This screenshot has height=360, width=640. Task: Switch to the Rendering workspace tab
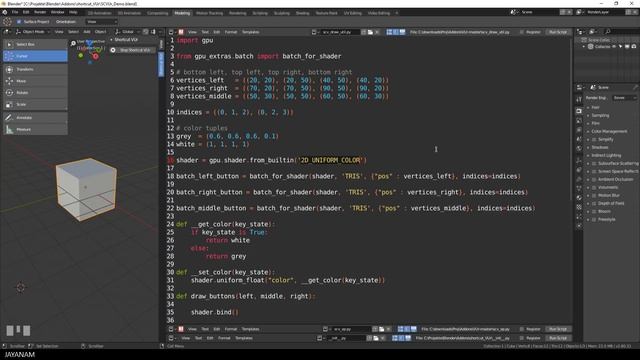pyautogui.click(x=237, y=13)
